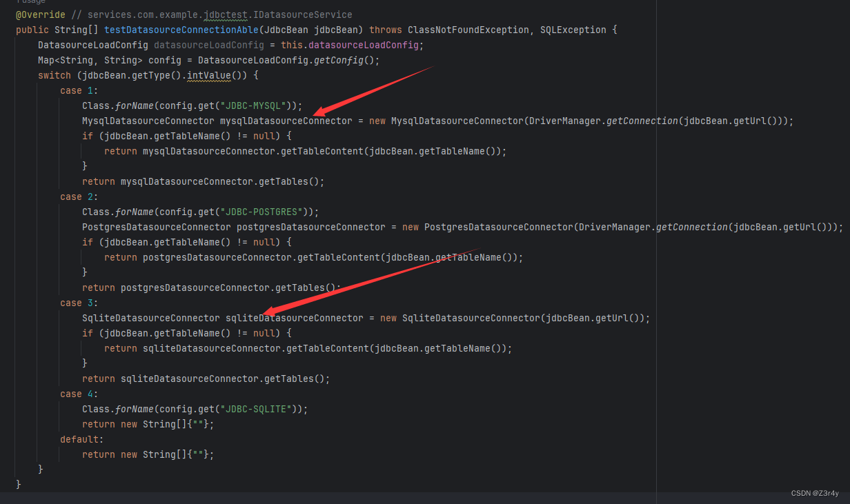Click return new String[] under default

click(x=148, y=454)
